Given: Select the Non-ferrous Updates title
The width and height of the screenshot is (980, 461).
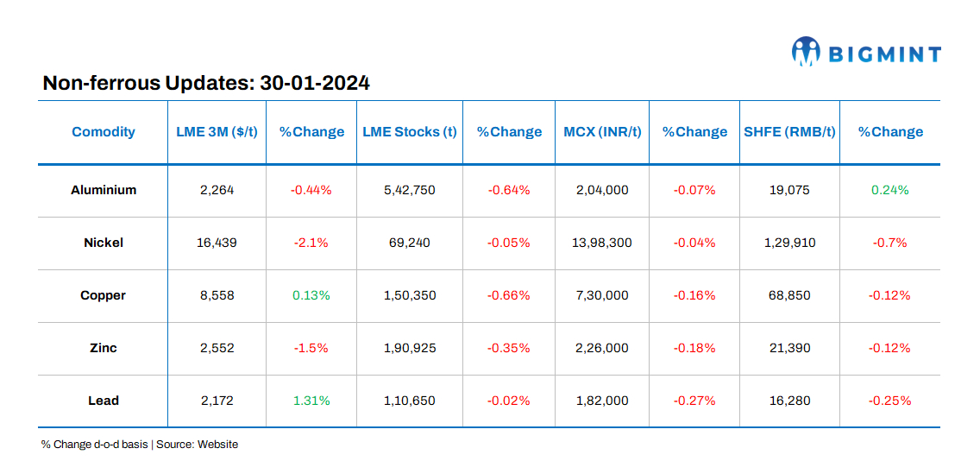Looking at the screenshot, I should pyautogui.click(x=206, y=83).
